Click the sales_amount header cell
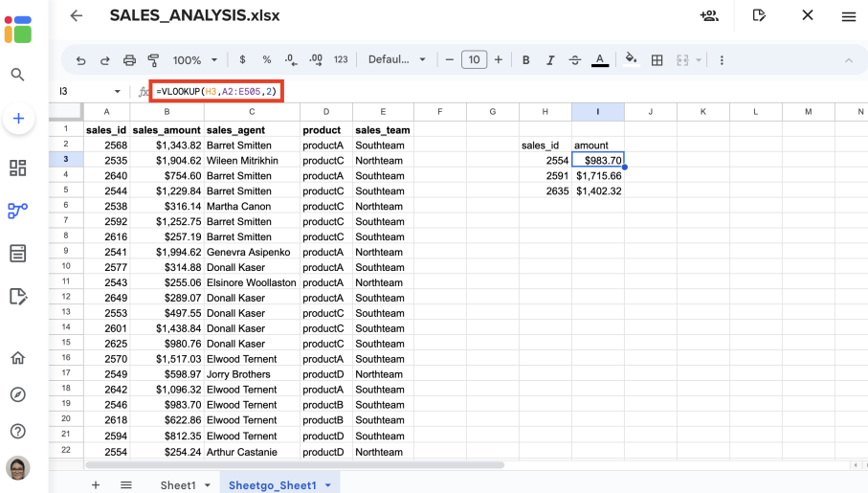The image size is (868, 493). pos(167,129)
